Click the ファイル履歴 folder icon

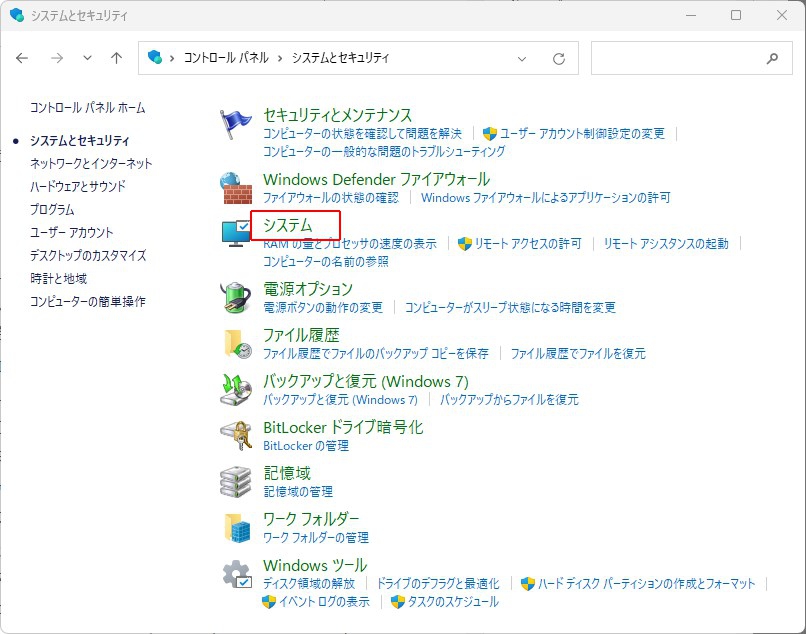236,343
